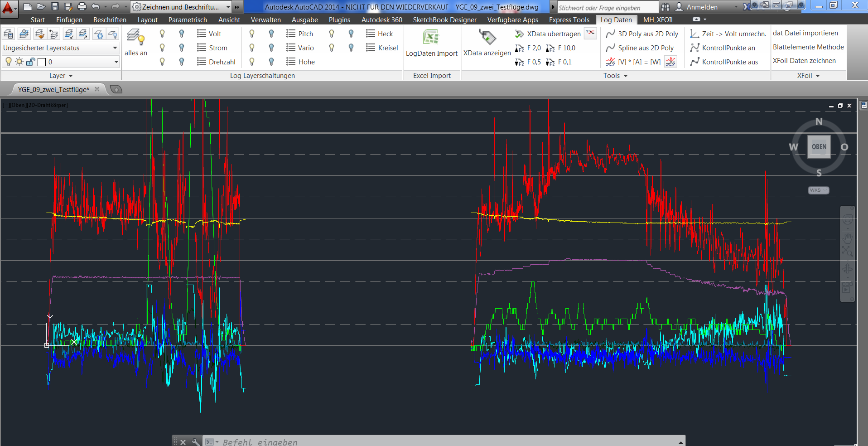Apply the F 0,5 filter tool

click(528, 62)
